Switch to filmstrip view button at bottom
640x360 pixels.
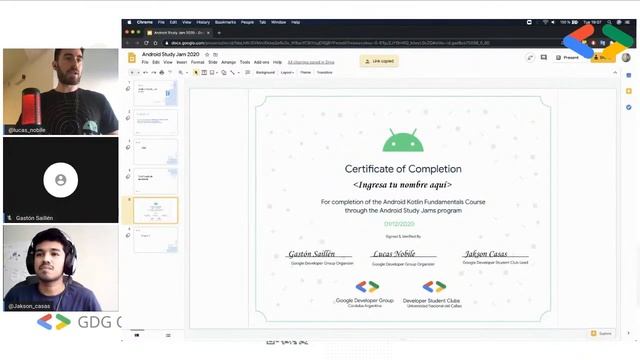point(137,335)
